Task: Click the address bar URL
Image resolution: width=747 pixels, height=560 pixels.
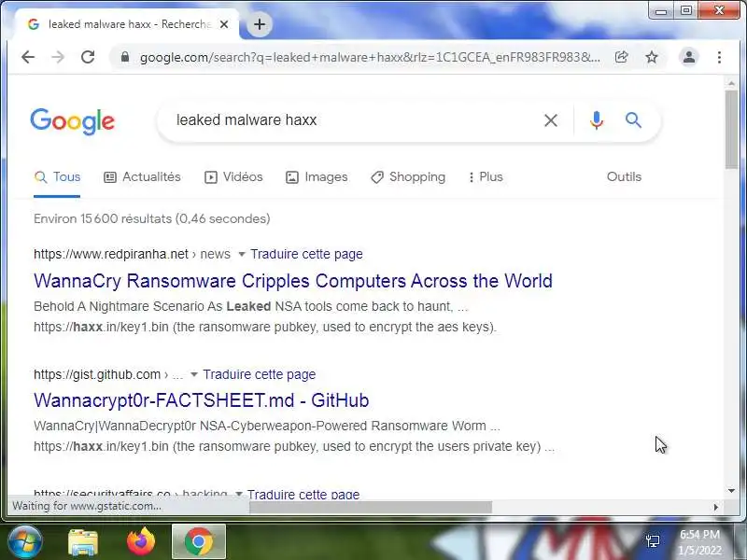Action: click(x=370, y=57)
